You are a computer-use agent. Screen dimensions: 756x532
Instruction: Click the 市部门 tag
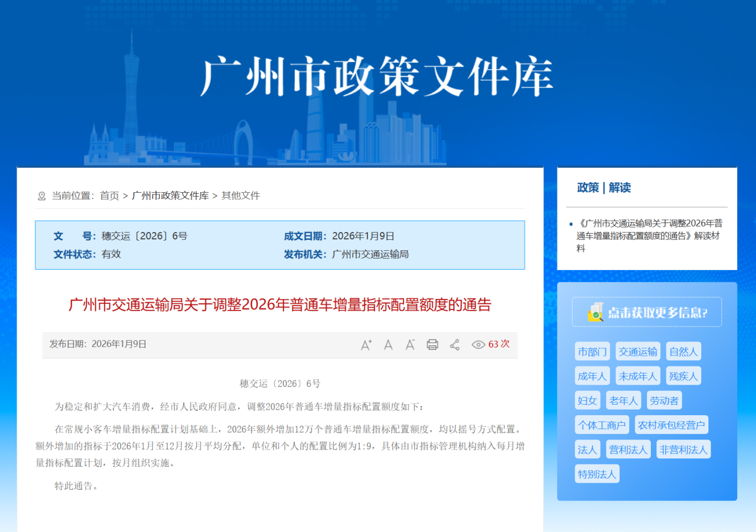point(592,352)
